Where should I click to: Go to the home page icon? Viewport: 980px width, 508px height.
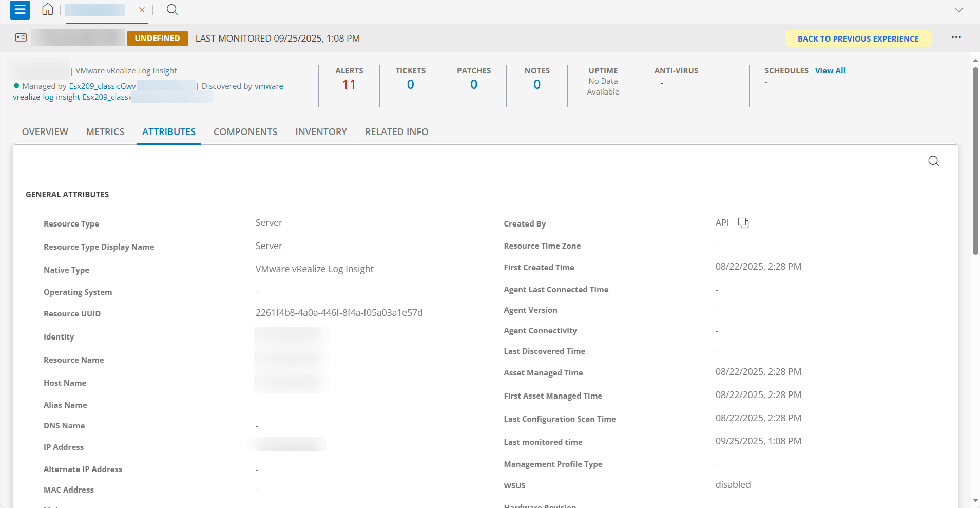48,10
